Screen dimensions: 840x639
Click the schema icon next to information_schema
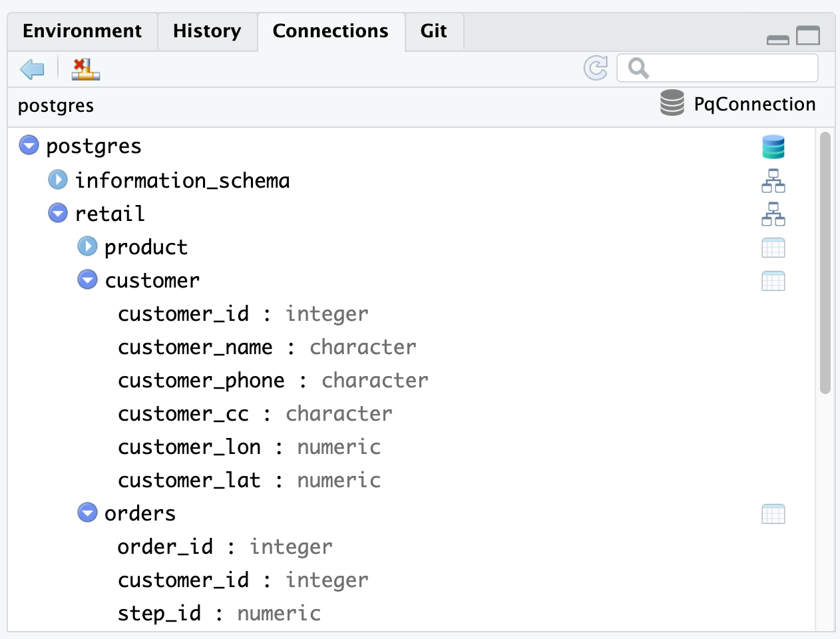(773, 180)
